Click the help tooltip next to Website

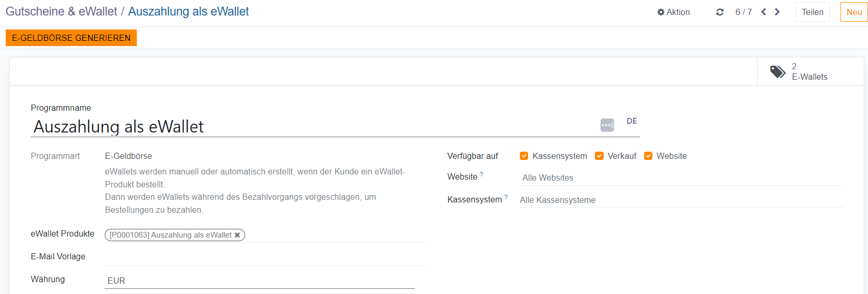[481, 174]
